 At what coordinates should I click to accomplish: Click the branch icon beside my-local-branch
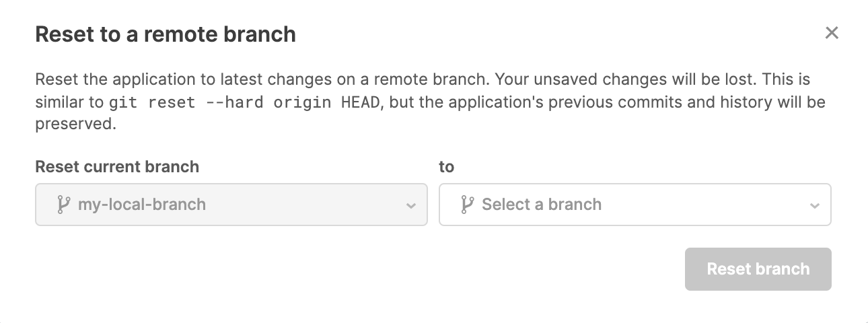(x=63, y=205)
